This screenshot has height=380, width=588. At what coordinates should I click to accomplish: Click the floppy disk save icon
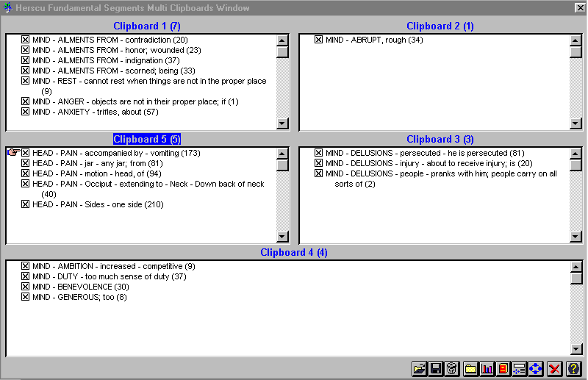pyautogui.click(x=435, y=369)
